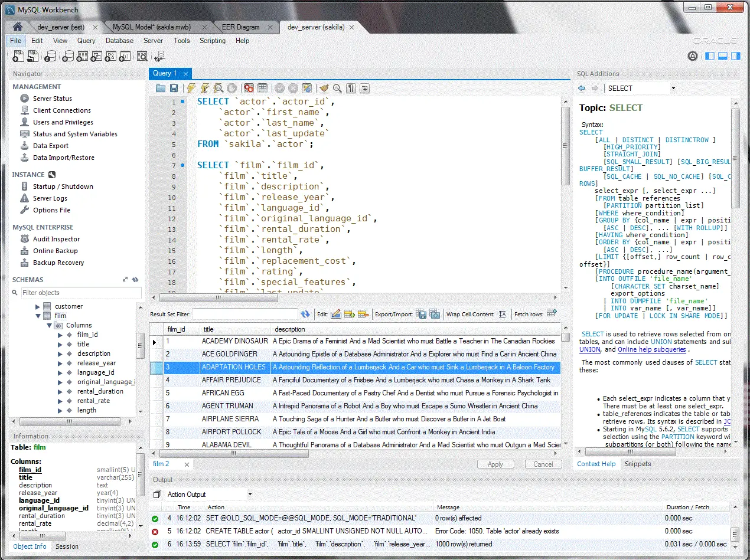Toggle word wrap in the SQL editor

point(365,88)
